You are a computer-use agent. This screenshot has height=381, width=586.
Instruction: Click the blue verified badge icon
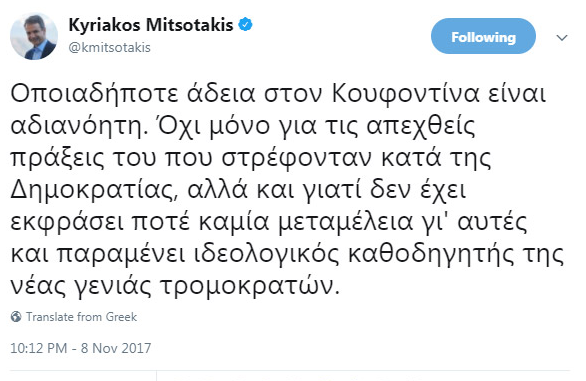pyautogui.click(x=246, y=25)
